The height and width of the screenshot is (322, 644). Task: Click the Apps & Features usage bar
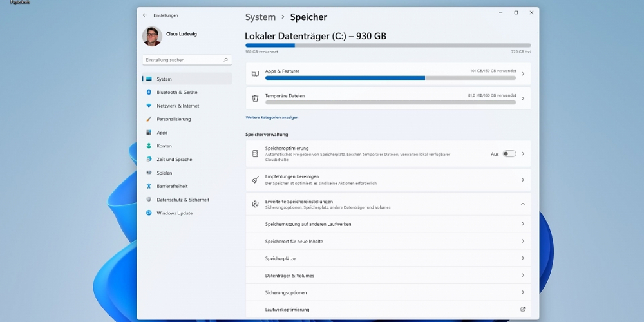[x=391, y=78]
